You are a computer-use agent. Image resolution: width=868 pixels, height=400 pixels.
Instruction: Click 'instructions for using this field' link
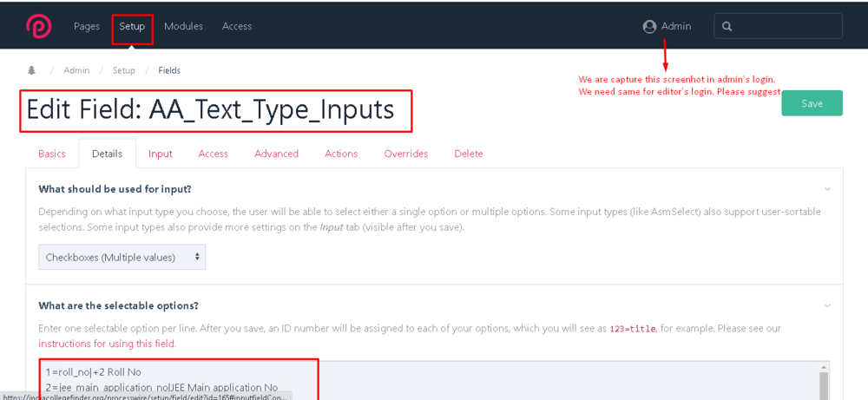(x=107, y=344)
